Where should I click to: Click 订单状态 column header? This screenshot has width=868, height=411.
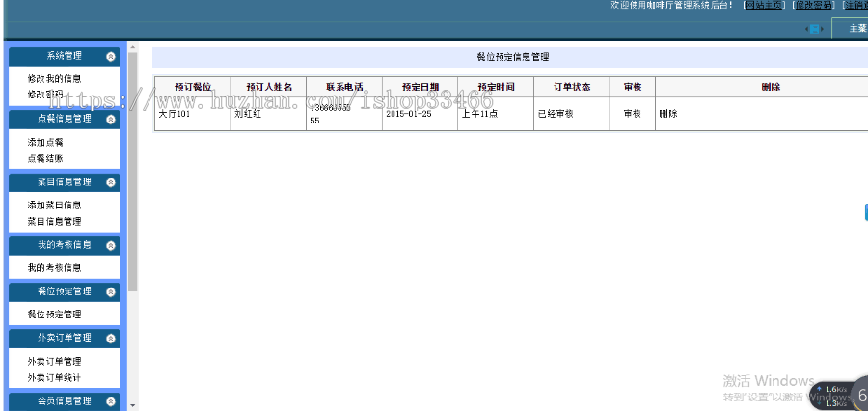572,87
